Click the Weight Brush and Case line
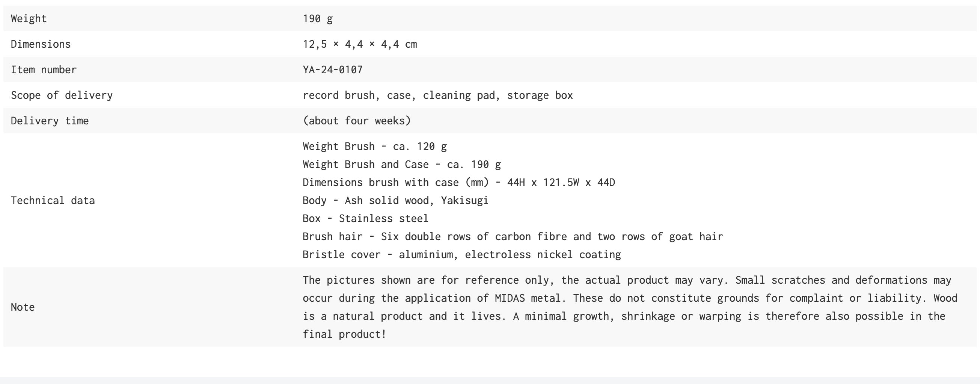This screenshot has height=384, width=980. 401,165
